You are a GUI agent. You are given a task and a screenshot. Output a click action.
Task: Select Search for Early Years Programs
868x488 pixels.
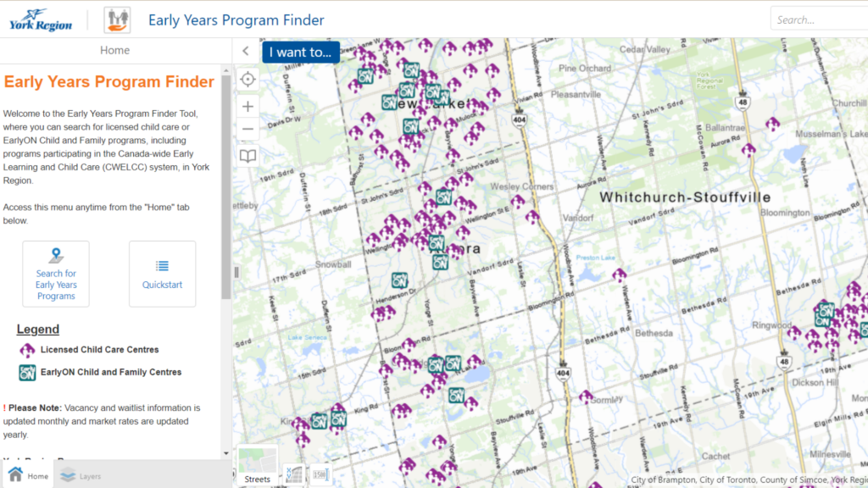tap(56, 274)
